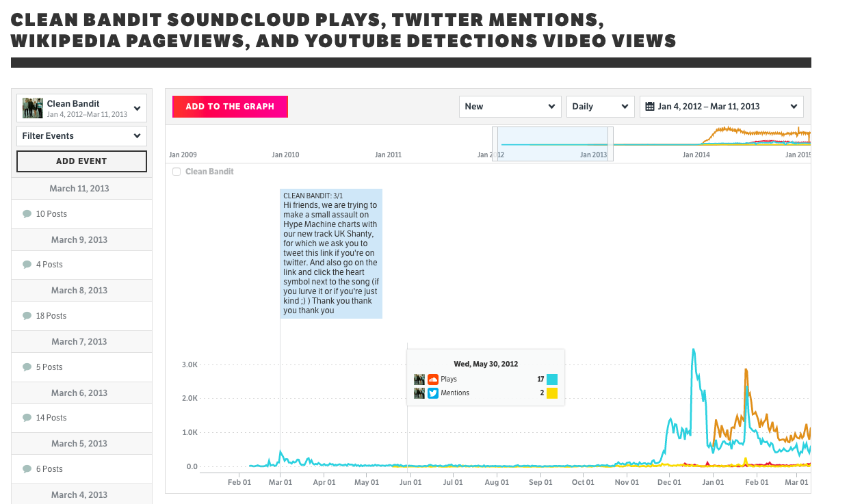Click Jan 2014 on overview timeline
This screenshot has width=849, height=504.
pyautogui.click(x=696, y=155)
